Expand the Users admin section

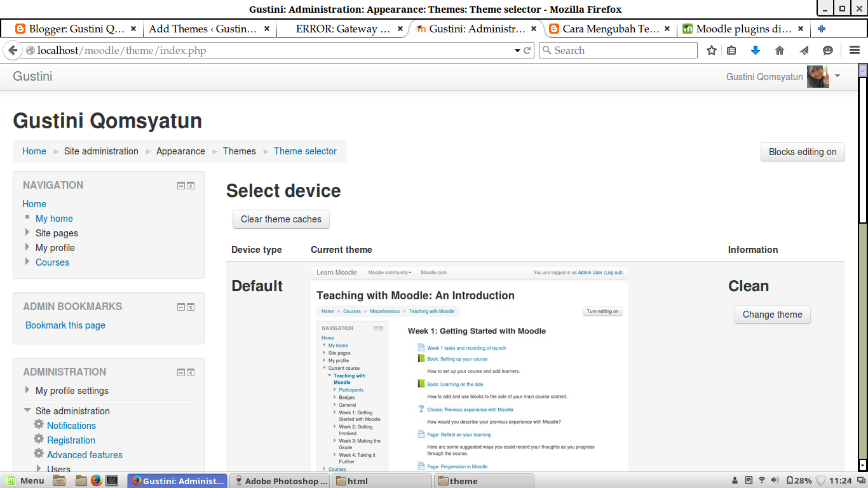(39, 469)
